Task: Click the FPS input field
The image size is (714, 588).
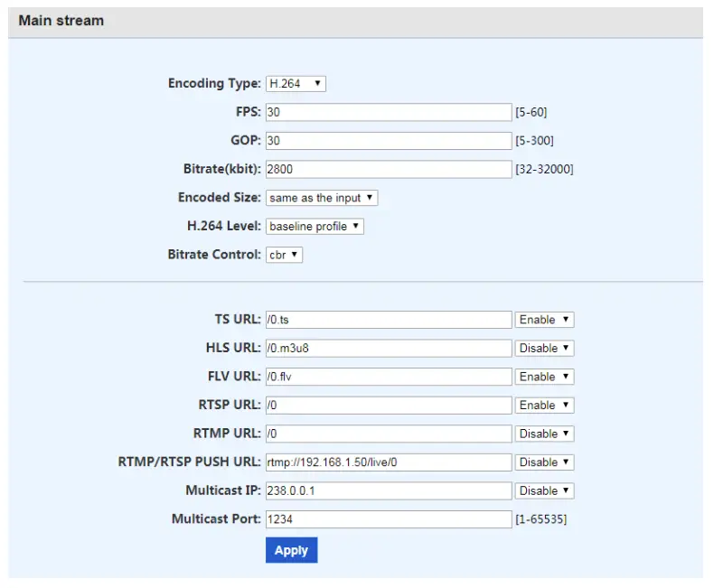Action: 389,113
